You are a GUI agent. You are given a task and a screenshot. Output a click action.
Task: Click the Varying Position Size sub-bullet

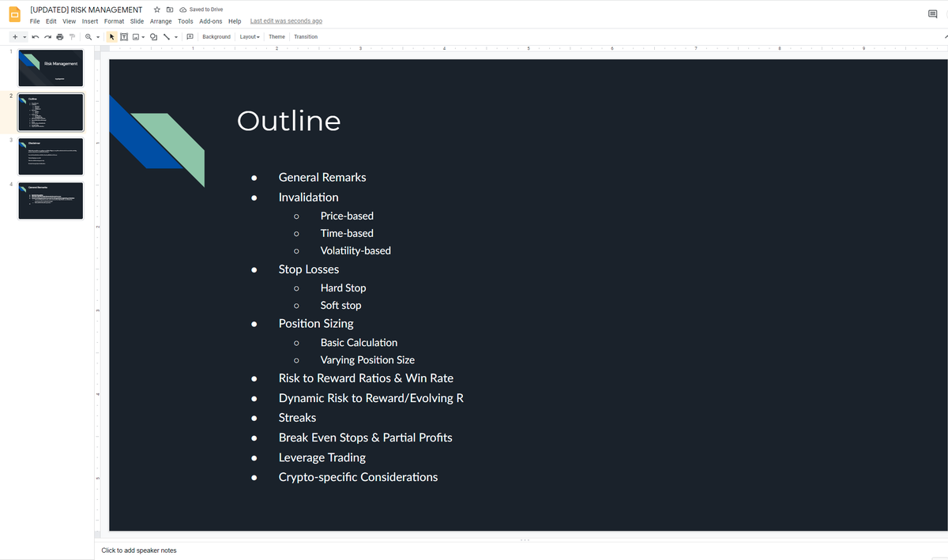point(367,360)
